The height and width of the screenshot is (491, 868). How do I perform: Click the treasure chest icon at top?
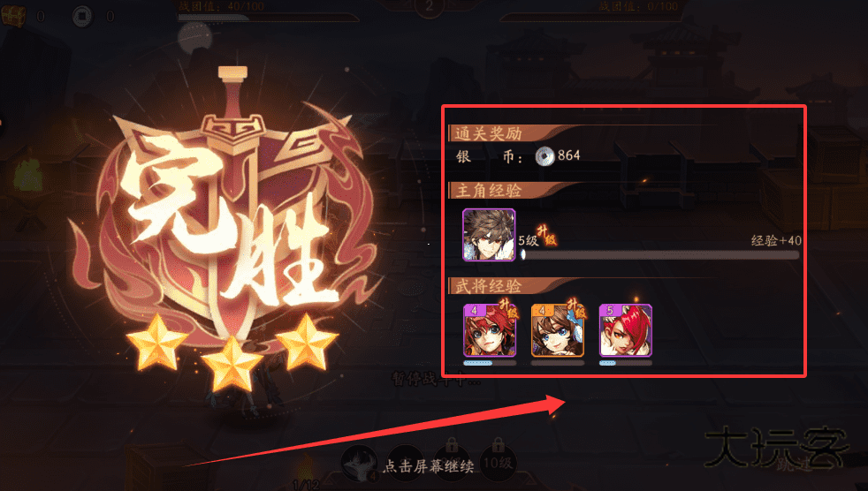point(13,16)
